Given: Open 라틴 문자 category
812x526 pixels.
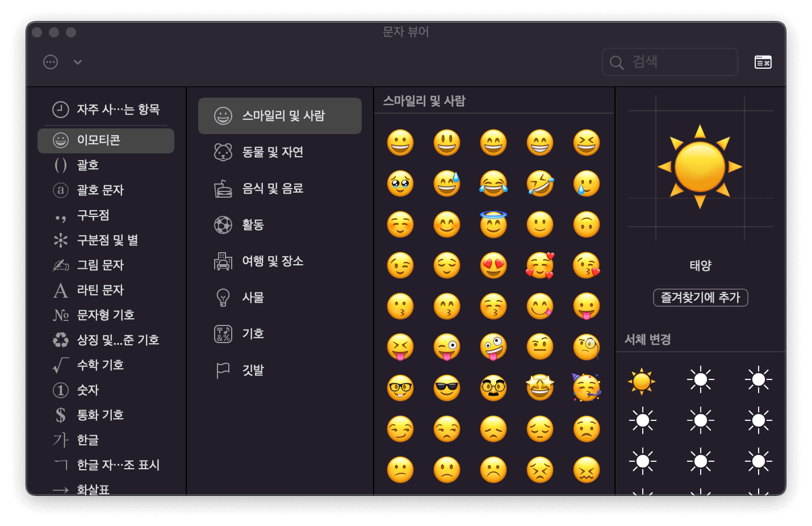Looking at the screenshot, I should tap(106, 290).
